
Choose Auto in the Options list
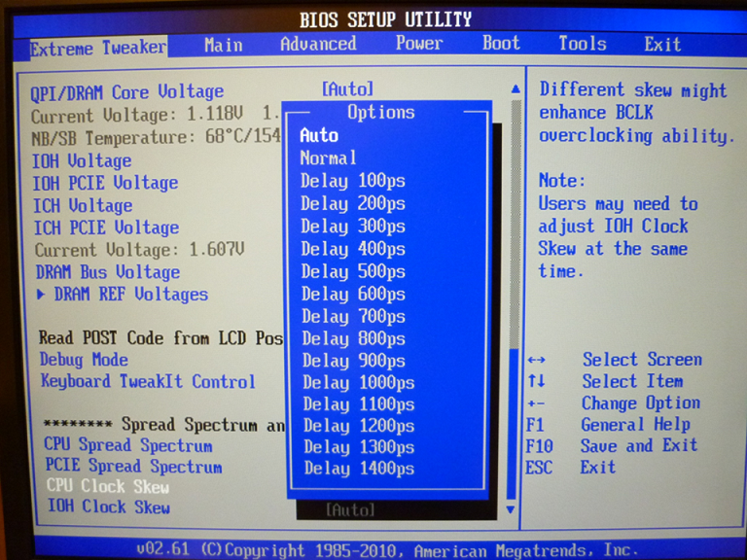319,136
